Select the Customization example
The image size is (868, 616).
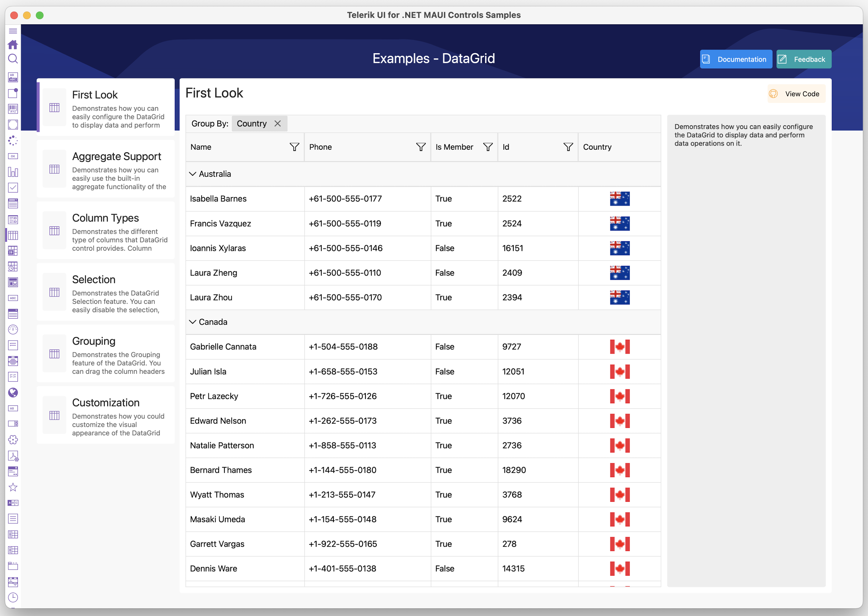coord(106,415)
